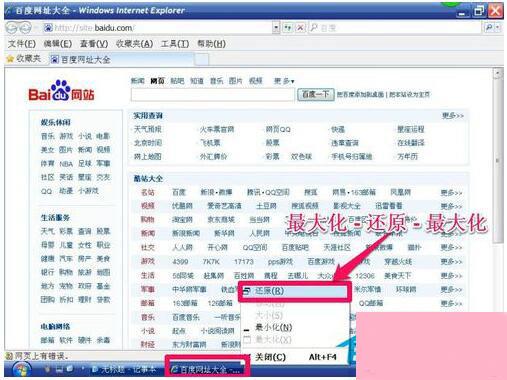The height and width of the screenshot is (380, 507).
Task: Click the 百度一下 search button
Action: tap(315, 95)
